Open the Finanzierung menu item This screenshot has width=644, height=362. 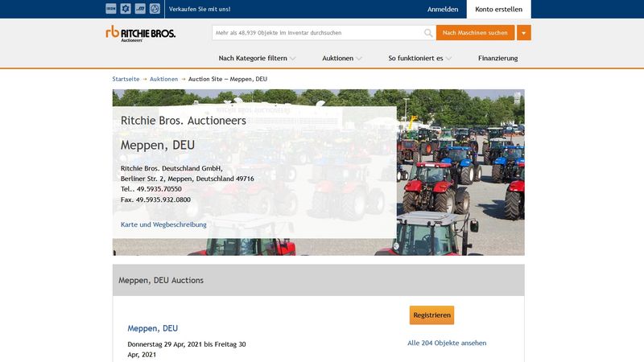point(497,58)
